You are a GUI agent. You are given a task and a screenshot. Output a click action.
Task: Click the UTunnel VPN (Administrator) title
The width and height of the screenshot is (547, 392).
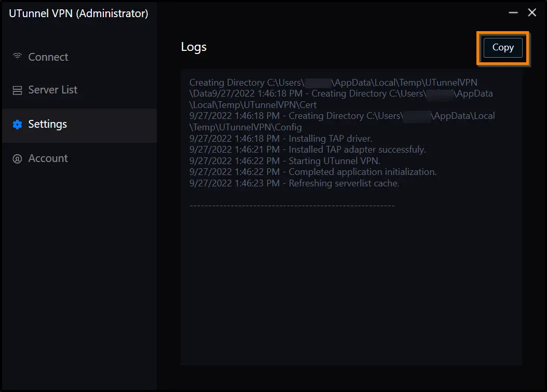click(x=78, y=13)
